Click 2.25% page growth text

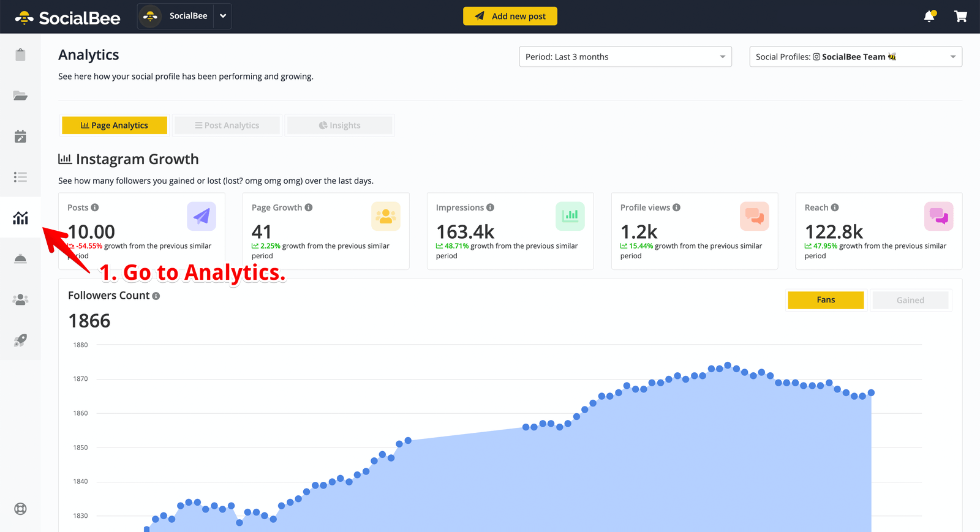tap(270, 246)
